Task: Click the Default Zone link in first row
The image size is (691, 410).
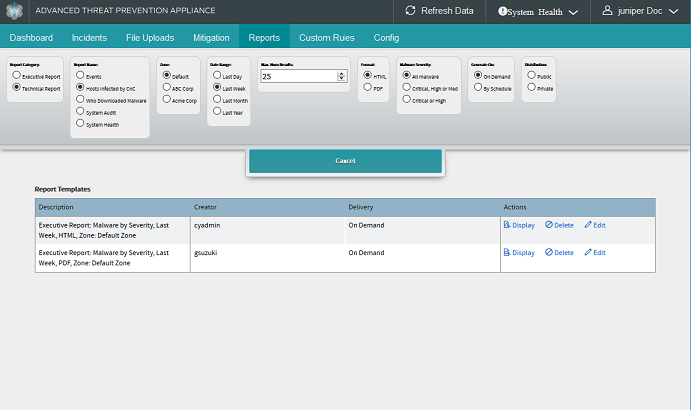Action: click(x=111, y=234)
